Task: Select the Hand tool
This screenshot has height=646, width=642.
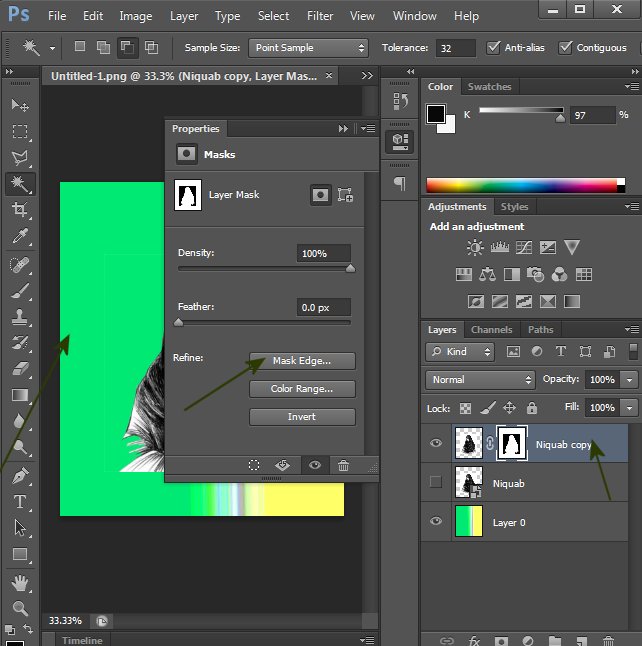Action: [x=19, y=582]
